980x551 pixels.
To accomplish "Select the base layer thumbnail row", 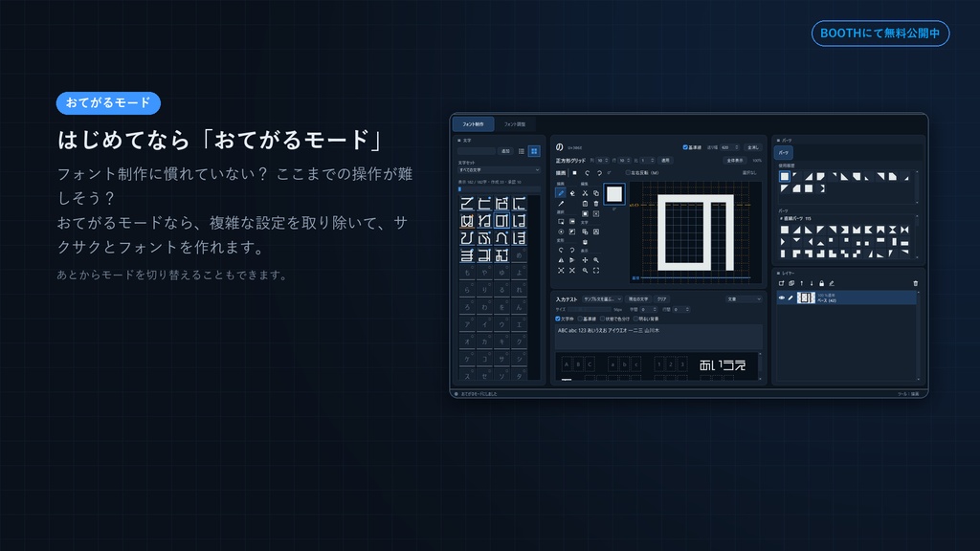I will coord(847,298).
